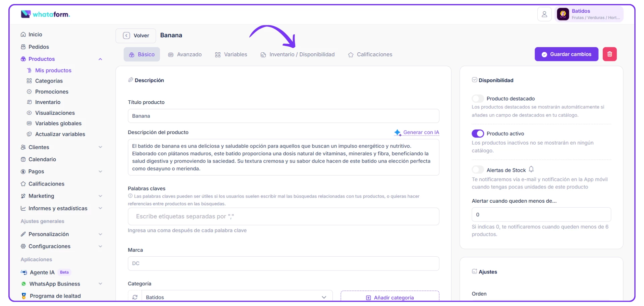Click the Batidos store avatar icon
This screenshot has width=644, height=306.
click(563, 14)
